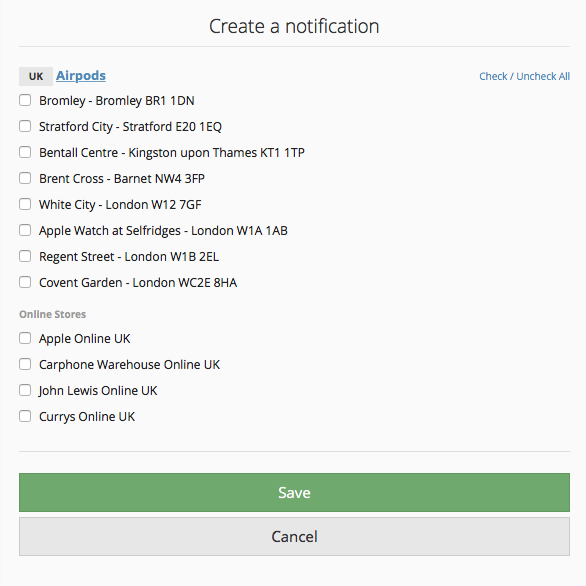
Task: Check the Bromley BR1 1DN store checkbox
Action: coord(25,100)
